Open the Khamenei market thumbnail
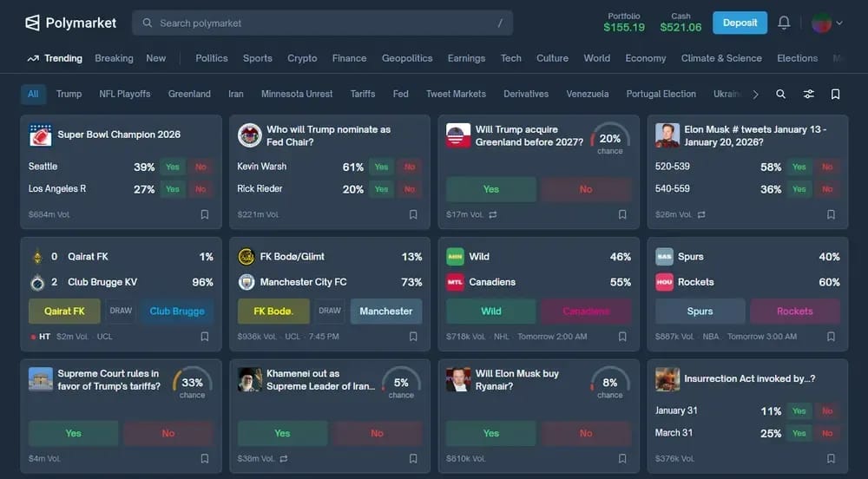 coord(250,379)
